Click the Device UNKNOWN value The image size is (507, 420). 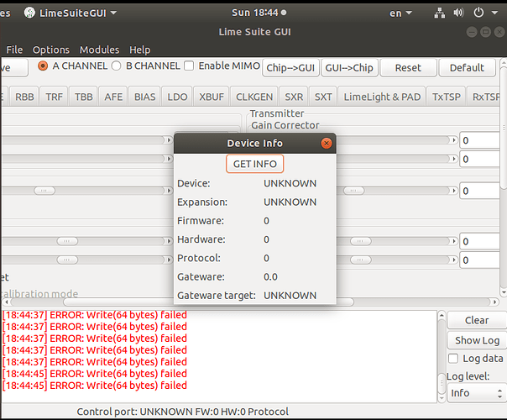point(290,183)
